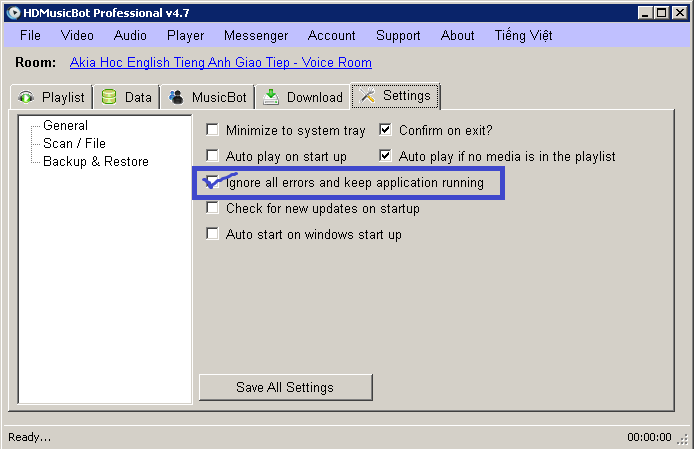Click the Download tab arrow icon

pyautogui.click(x=271, y=97)
